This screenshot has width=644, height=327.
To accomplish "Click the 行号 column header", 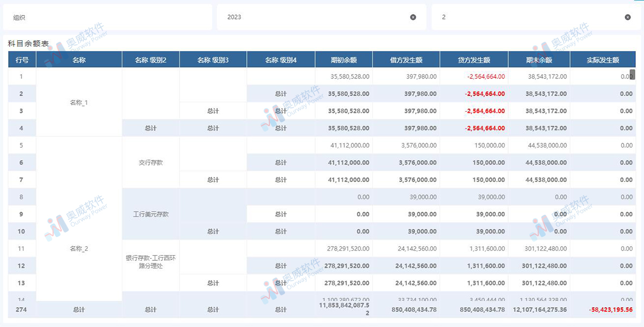I will coord(22,60).
